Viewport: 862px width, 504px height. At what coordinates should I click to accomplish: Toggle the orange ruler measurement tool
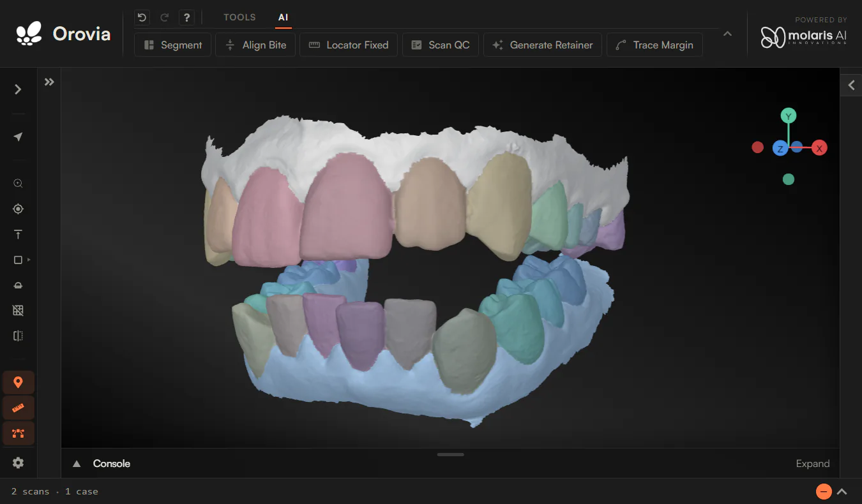18,408
